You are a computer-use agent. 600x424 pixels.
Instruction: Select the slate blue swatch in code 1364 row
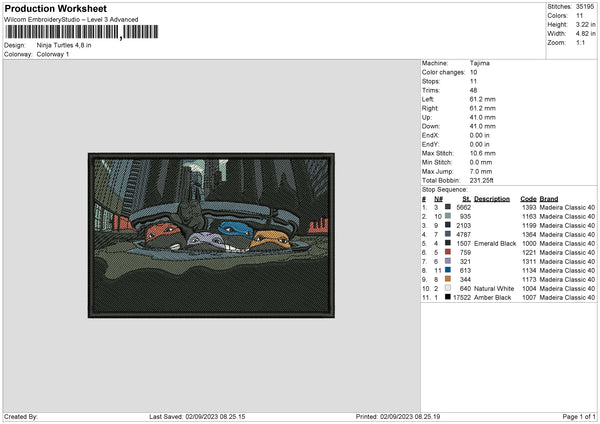448,234
